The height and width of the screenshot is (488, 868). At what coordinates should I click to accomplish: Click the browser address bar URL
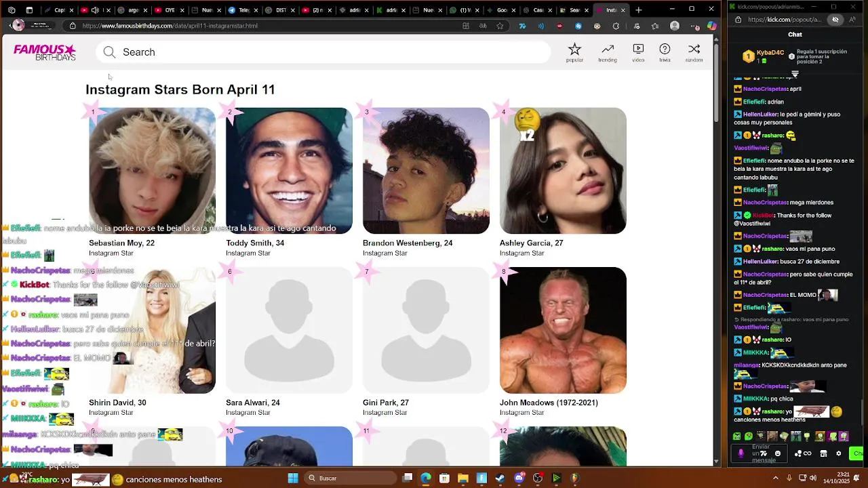click(x=170, y=26)
